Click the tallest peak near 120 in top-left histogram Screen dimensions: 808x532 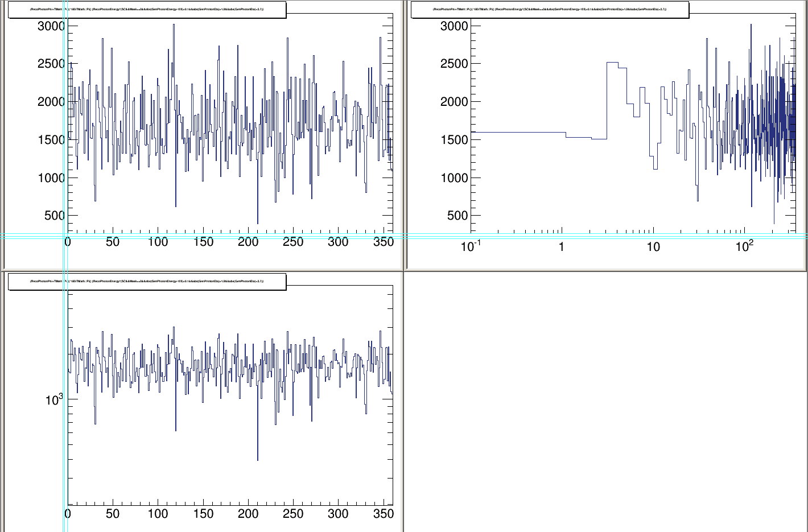(x=174, y=25)
